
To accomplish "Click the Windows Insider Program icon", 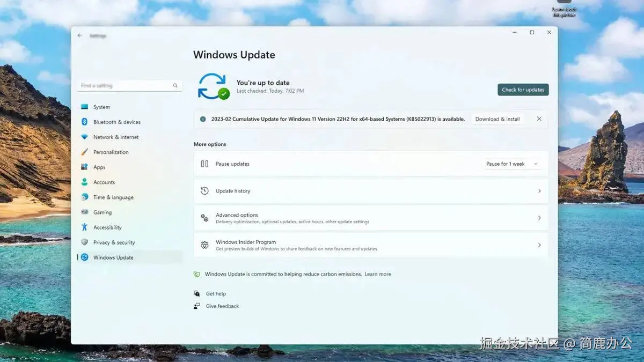I will pos(204,245).
